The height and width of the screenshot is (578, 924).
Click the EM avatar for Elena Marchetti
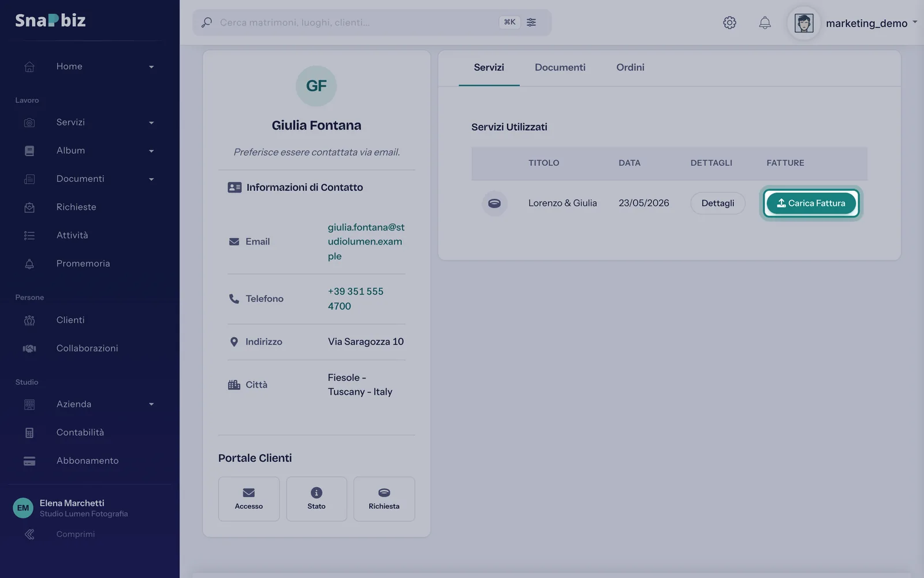(x=23, y=508)
